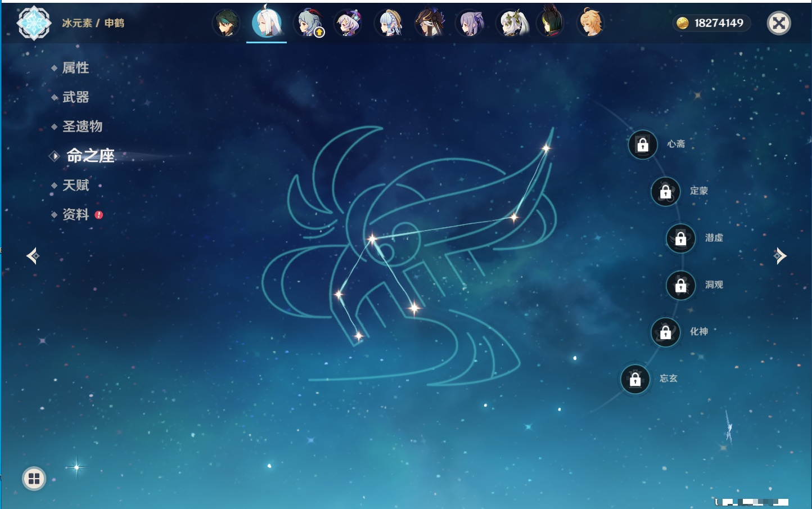Open the 资料 profile tab
The width and height of the screenshot is (812, 509).
75,214
